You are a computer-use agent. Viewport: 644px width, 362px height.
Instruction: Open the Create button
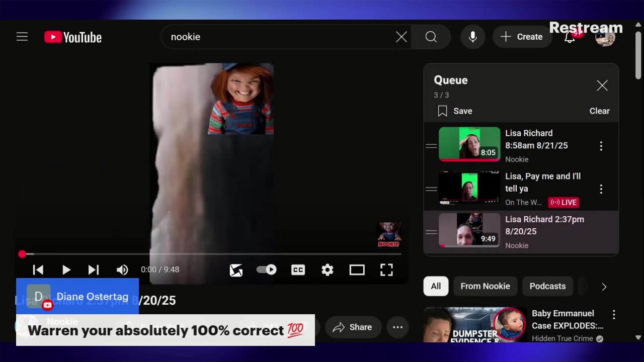pyautogui.click(x=522, y=37)
